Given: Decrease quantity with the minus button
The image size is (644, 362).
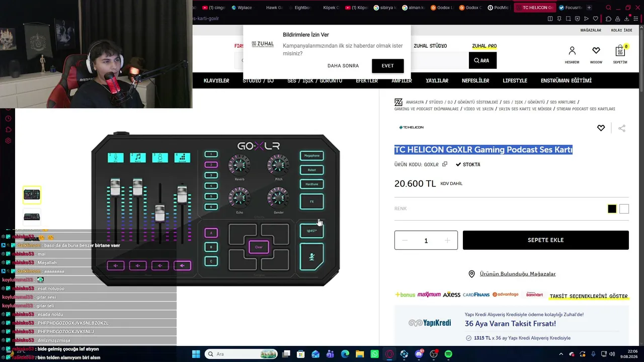Looking at the screenshot, I should pos(405,240).
